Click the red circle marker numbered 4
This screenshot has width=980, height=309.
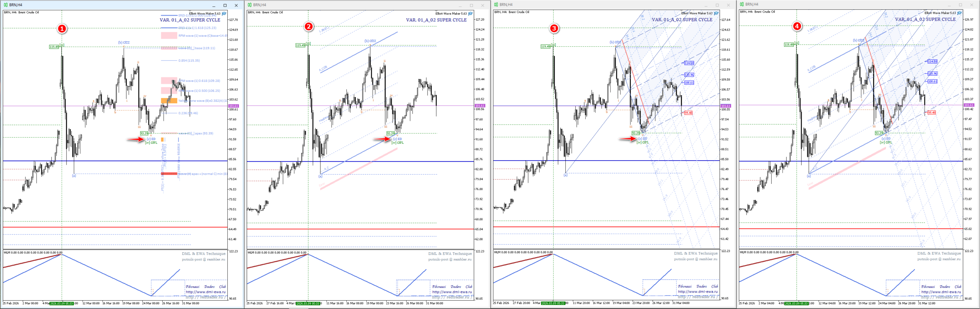797,26
